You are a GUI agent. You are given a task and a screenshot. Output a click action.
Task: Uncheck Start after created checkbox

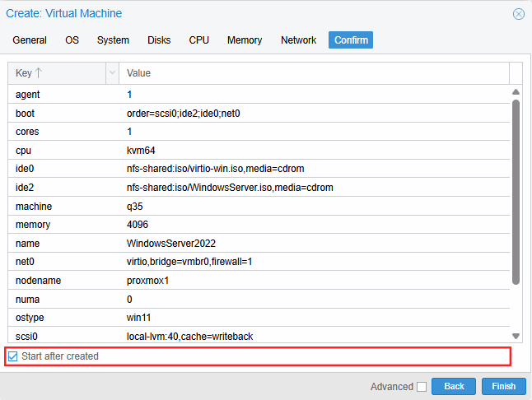pyautogui.click(x=12, y=356)
